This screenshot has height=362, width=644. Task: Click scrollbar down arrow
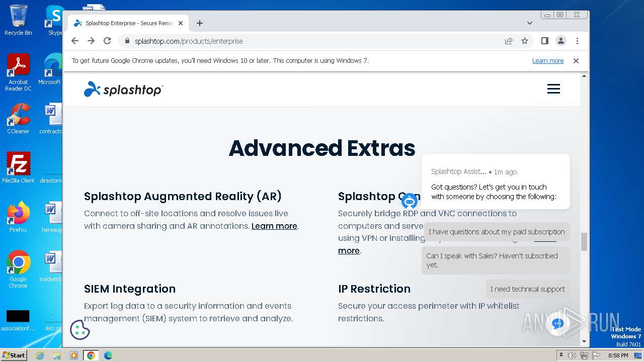click(x=584, y=341)
